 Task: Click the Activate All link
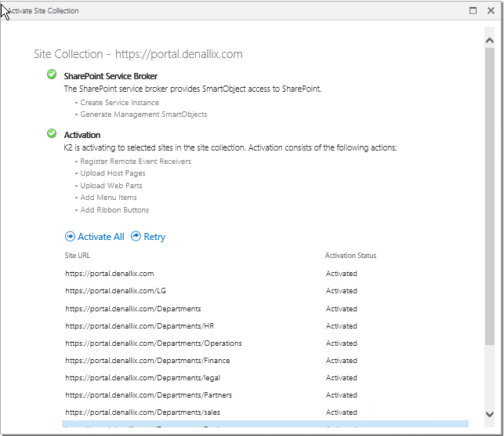(100, 237)
